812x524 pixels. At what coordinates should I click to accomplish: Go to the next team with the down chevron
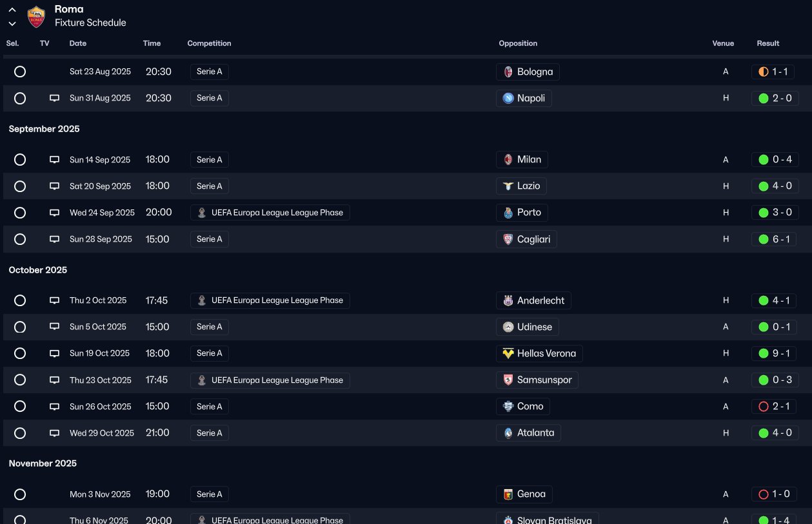tap(12, 23)
